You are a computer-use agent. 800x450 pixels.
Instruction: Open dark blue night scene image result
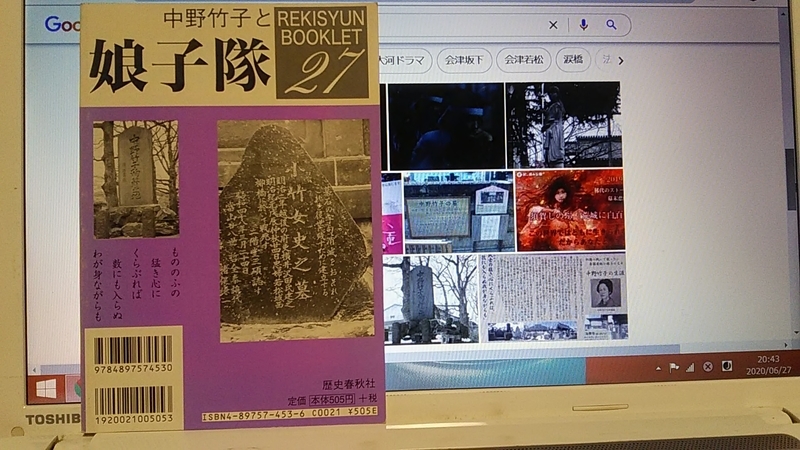(x=446, y=126)
